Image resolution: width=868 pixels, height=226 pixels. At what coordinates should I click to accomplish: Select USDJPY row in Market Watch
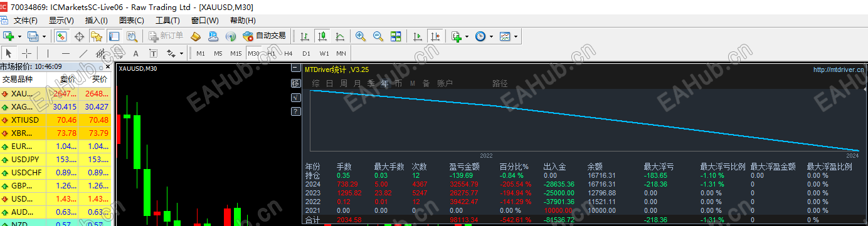point(56,159)
